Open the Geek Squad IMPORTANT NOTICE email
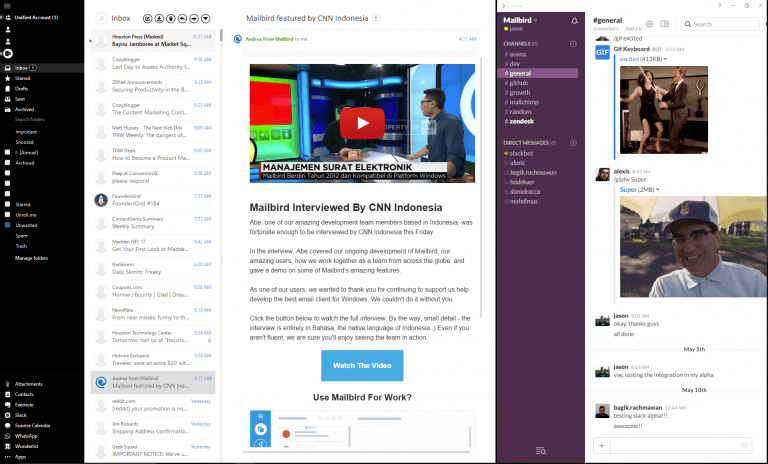The width and height of the screenshot is (768, 464). 153,450
